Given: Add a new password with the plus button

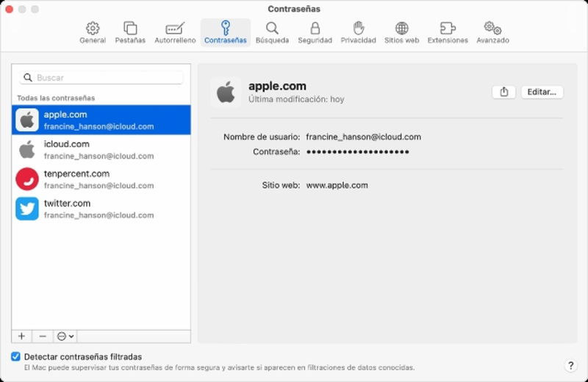Looking at the screenshot, I should click(x=22, y=336).
